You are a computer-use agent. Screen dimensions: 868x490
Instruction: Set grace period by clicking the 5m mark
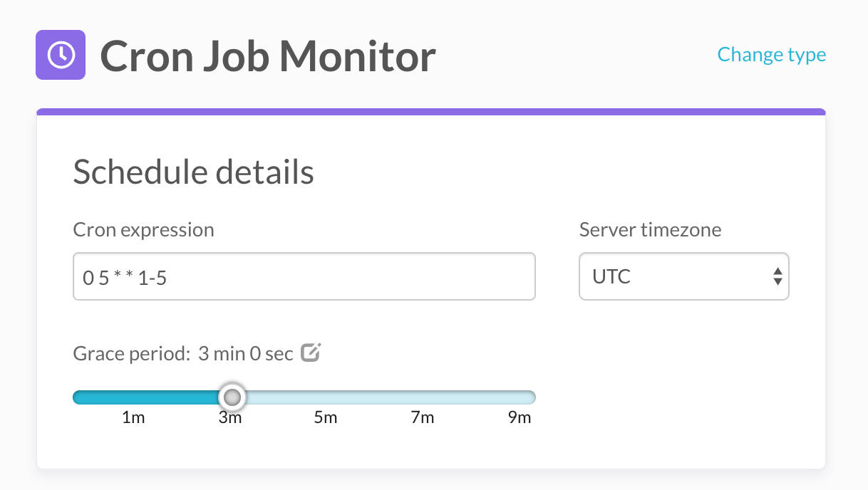tap(326, 397)
